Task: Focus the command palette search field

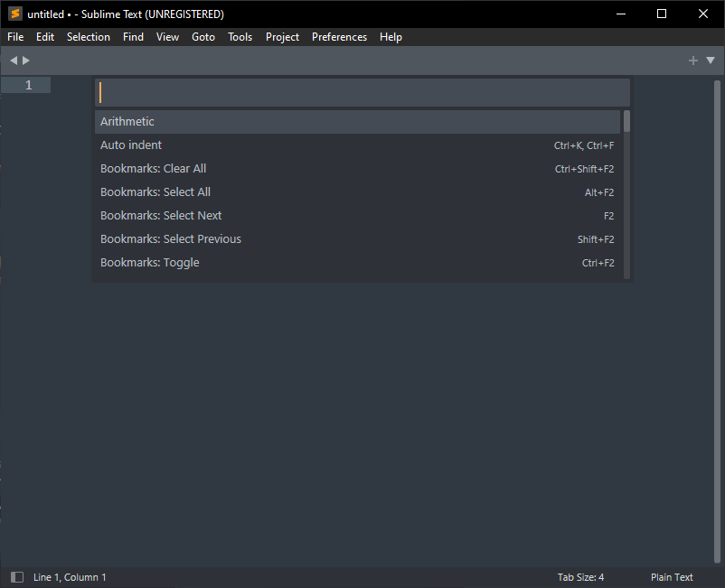Action: coord(362,92)
